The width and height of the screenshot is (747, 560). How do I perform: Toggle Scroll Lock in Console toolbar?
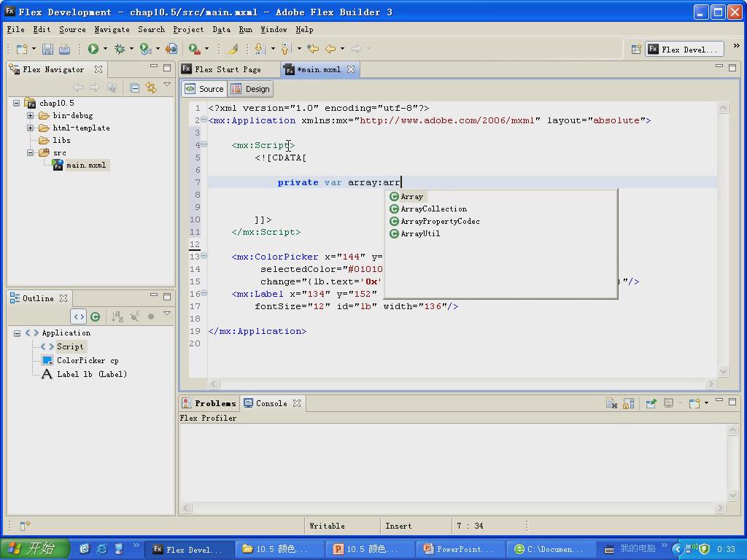(x=629, y=403)
